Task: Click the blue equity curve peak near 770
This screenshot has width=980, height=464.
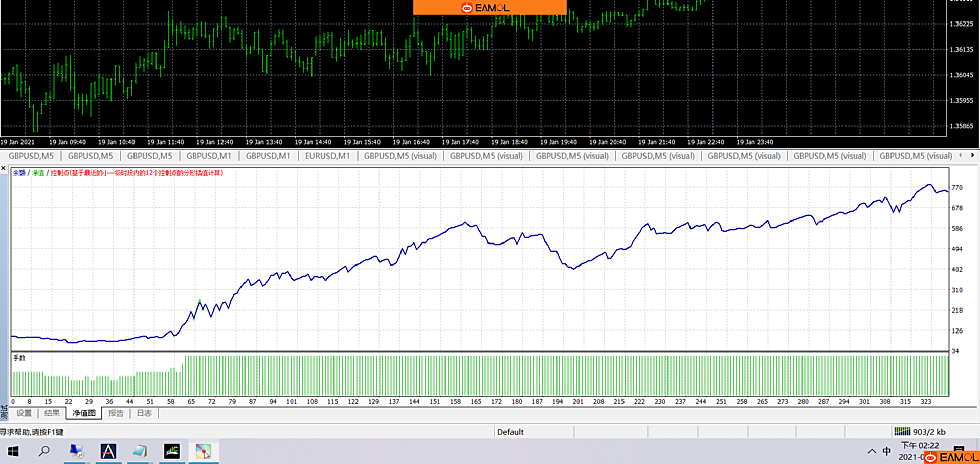Action: point(929,185)
